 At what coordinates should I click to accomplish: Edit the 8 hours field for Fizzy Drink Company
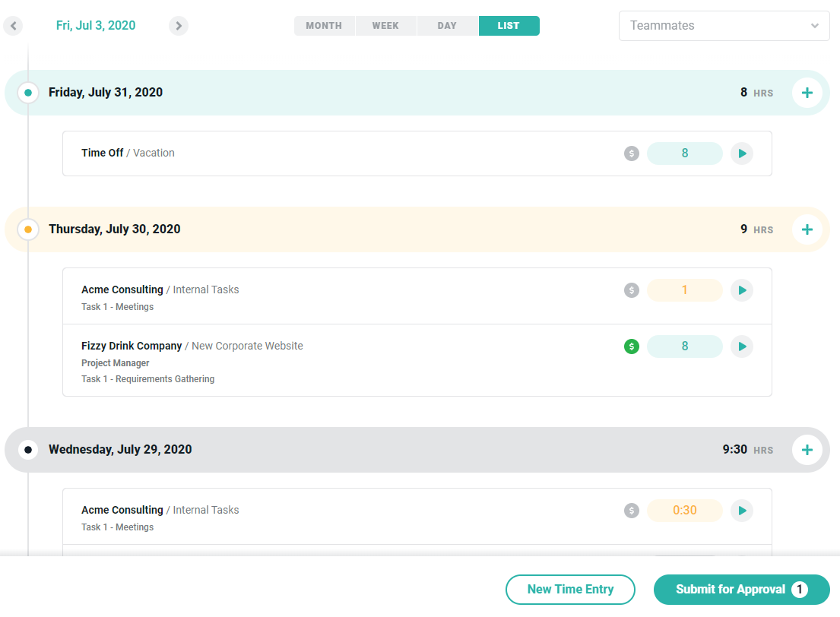point(684,346)
